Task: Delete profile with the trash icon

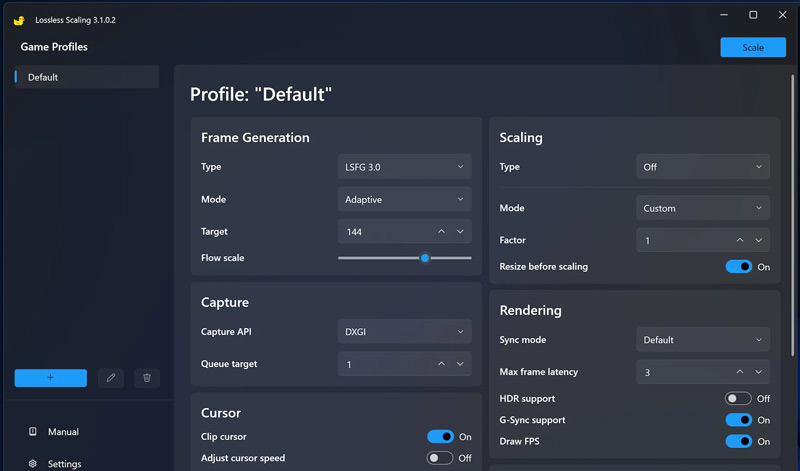Action: point(147,378)
